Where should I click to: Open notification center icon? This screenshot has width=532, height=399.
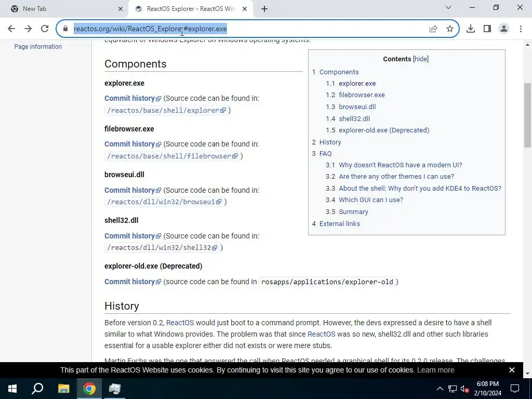coord(515,389)
